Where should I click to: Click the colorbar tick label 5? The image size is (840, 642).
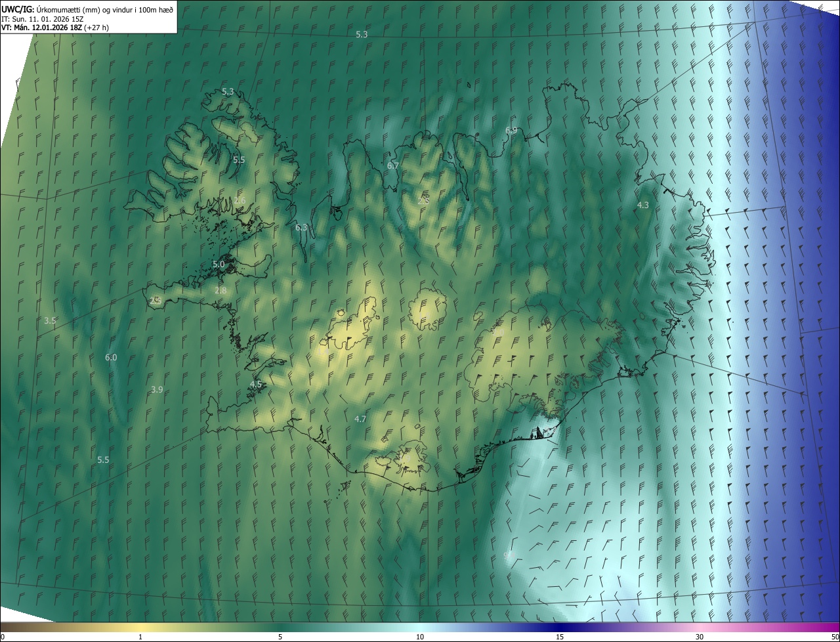(x=280, y=637)
